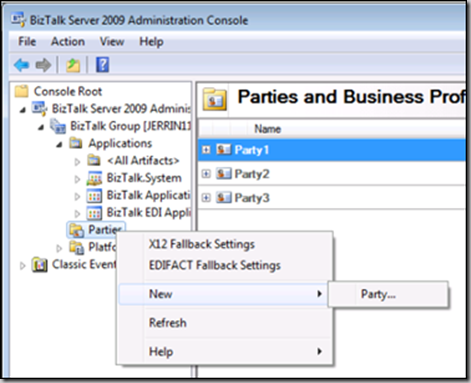
Task: Select the BizTalk.System tree label
Action: (144, 178)
